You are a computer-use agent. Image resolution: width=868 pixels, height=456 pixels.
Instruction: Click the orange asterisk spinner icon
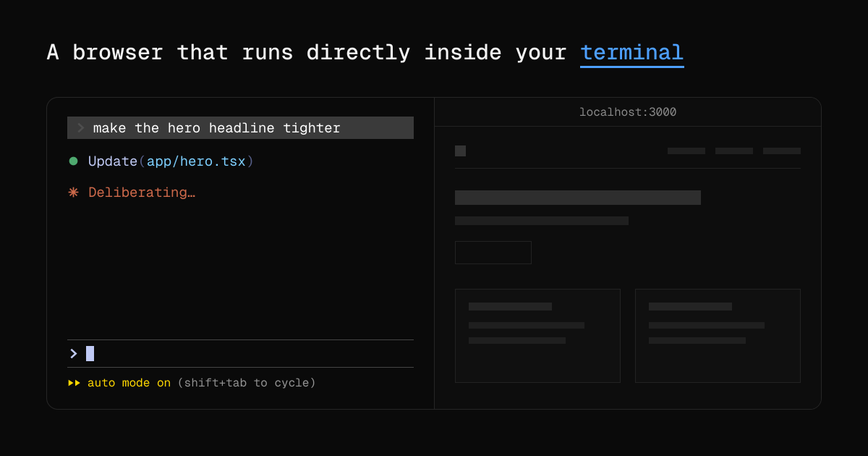73,193
